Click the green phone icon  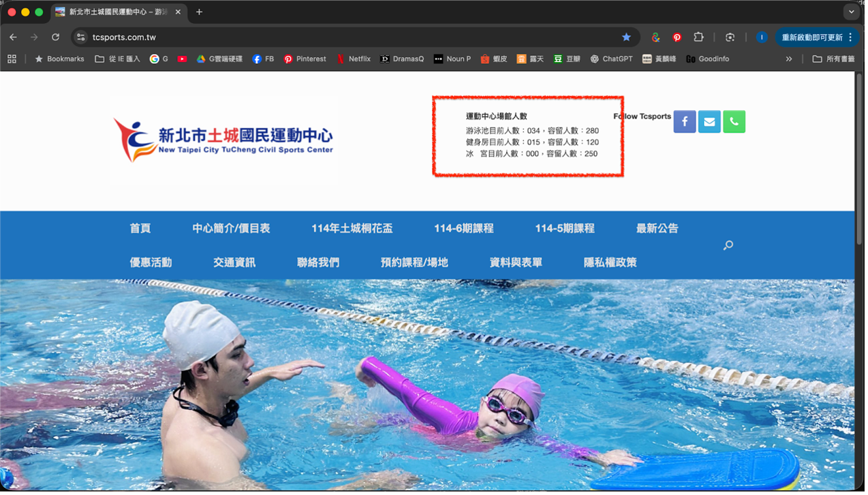tap(734, 122)
